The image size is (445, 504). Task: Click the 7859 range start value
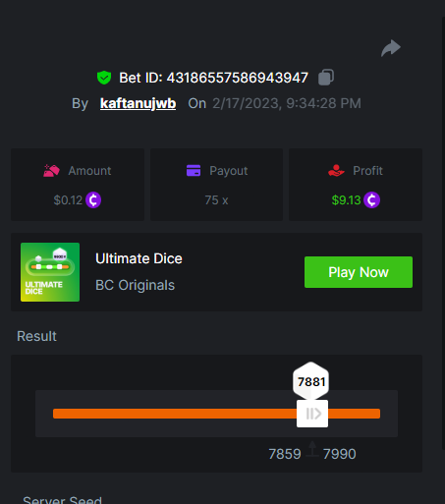[x=285, y=454]
